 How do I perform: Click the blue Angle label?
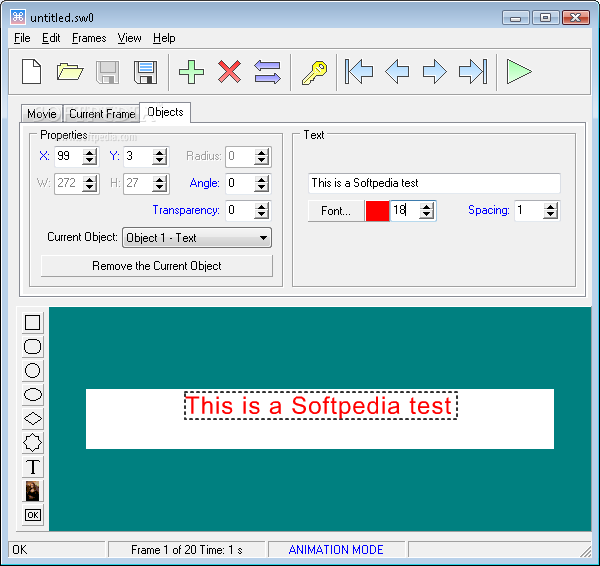coord(204,183)
